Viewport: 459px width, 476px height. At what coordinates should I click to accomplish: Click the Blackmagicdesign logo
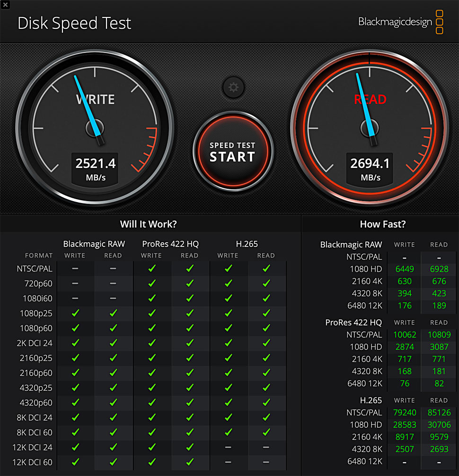point(400,22)
